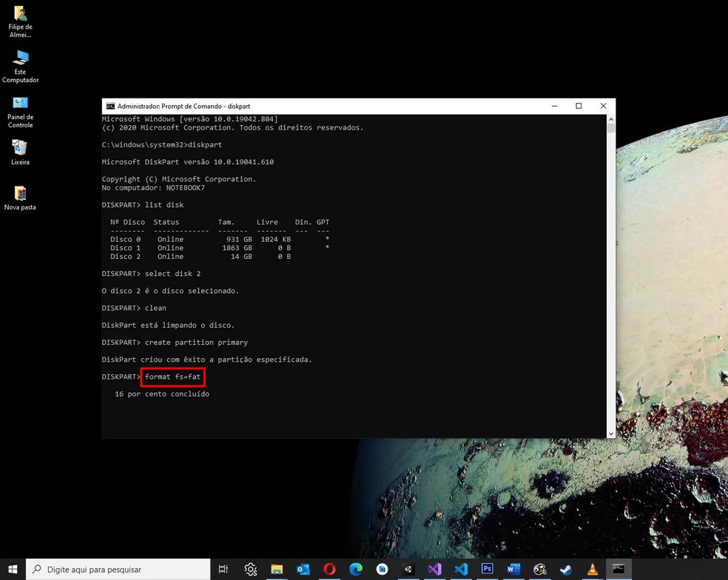Click 'DiskPart está limpando o disco.' message
728x580 pixels.
pos(168,325)
